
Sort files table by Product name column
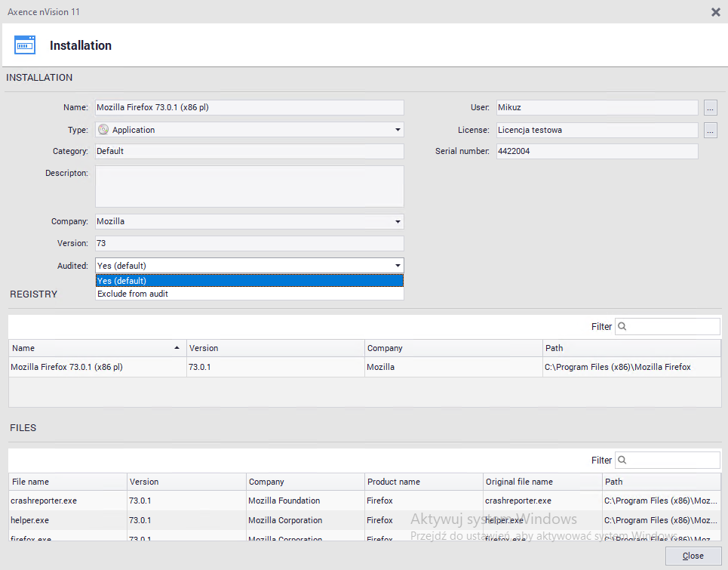(x=422, y=482)
